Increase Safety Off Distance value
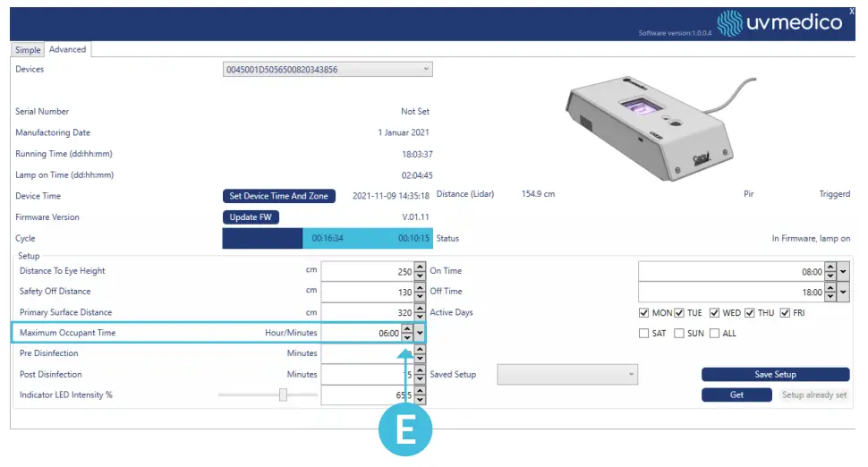This screenshot has height=467, width=868. click(420, 287)
